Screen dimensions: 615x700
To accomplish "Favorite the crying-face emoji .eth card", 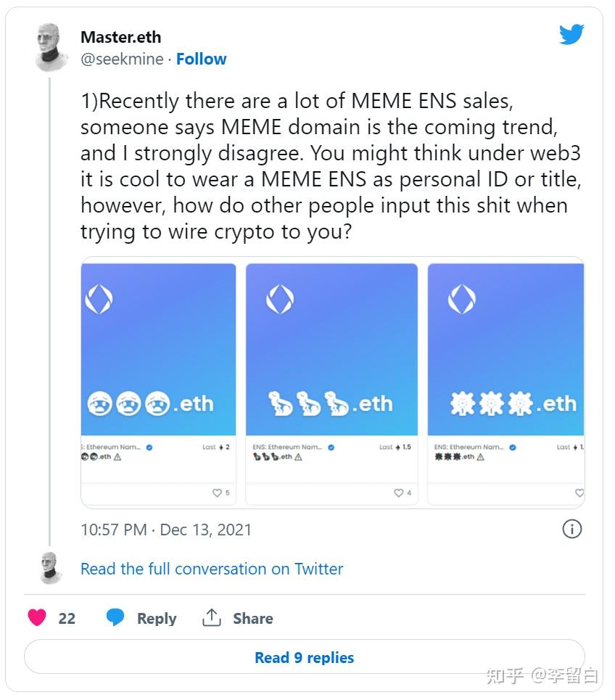I will click(217, 493).
